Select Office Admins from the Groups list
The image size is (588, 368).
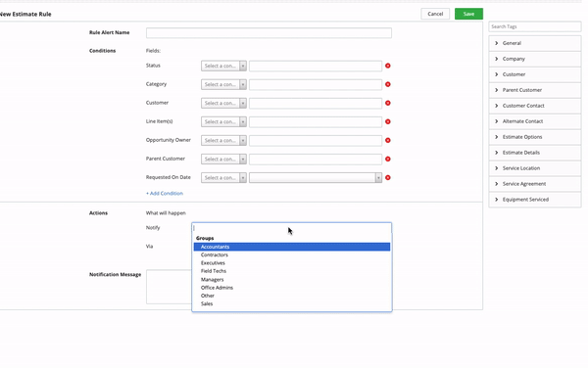point(292,288)
